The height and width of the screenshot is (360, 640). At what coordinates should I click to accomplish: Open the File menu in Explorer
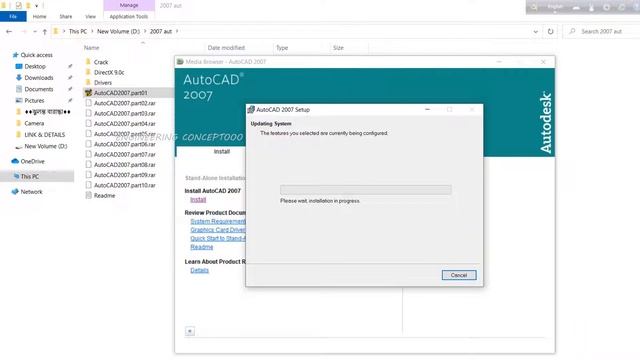click(x=13, y=16)
